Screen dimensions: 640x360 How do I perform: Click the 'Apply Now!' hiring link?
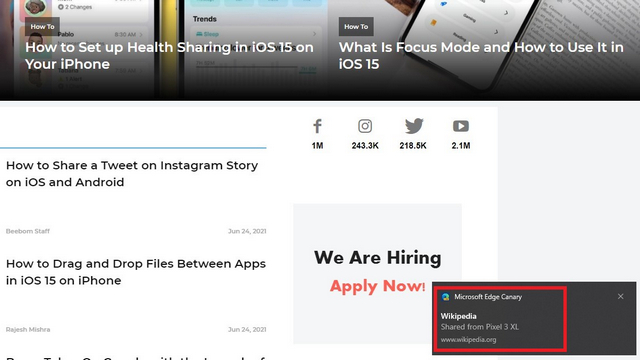(378, 286)
